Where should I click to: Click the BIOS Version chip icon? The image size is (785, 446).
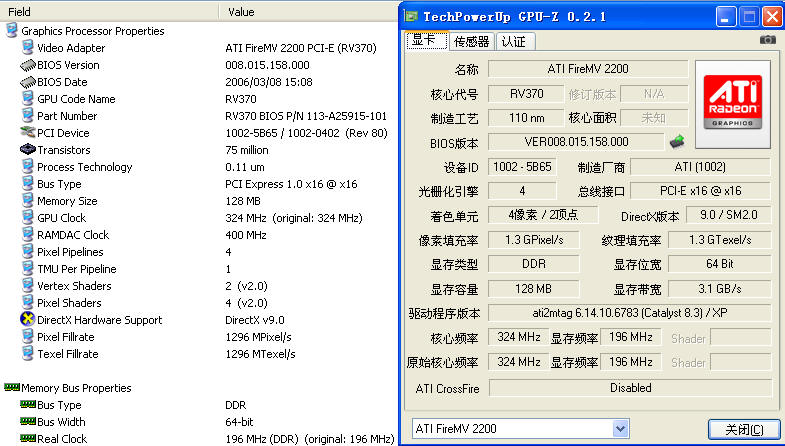28,65
